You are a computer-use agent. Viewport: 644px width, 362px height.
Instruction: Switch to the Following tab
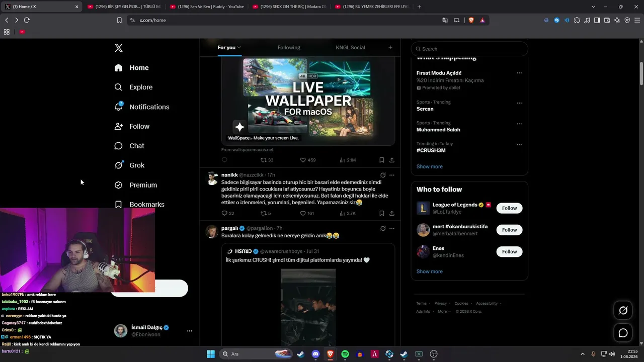(289, 47)
